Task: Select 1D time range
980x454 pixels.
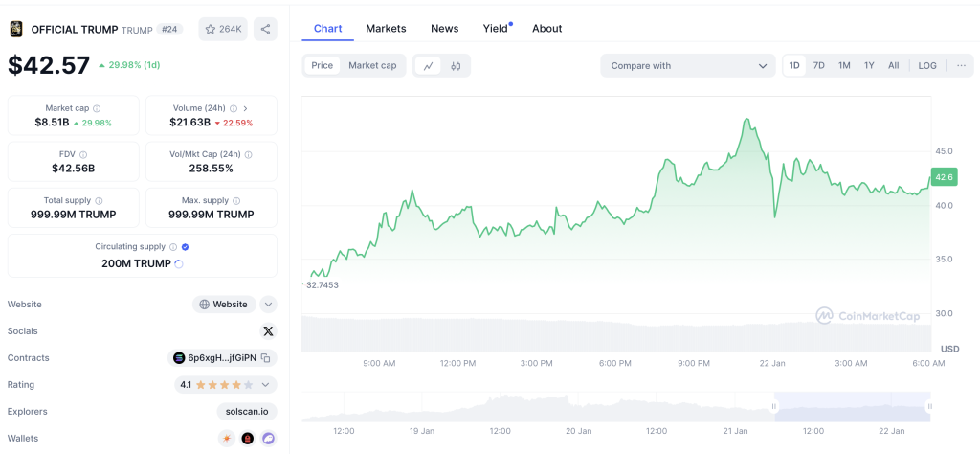Action: click(x=794, y=66)
